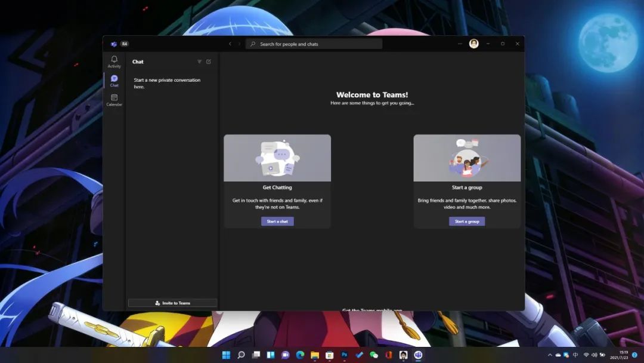Open Settings and more ellipsis menu
Viewport: 644px width, 363px height.
pos(460,44)
